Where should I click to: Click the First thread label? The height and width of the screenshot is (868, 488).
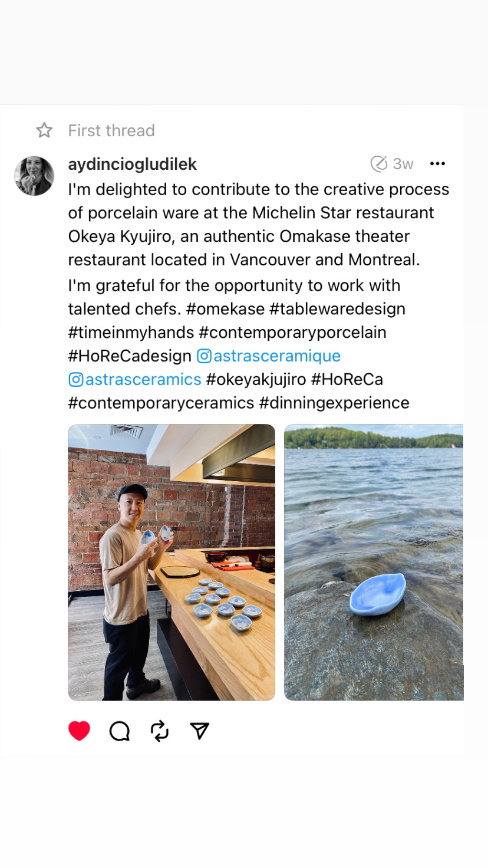[x=111, y=130]
